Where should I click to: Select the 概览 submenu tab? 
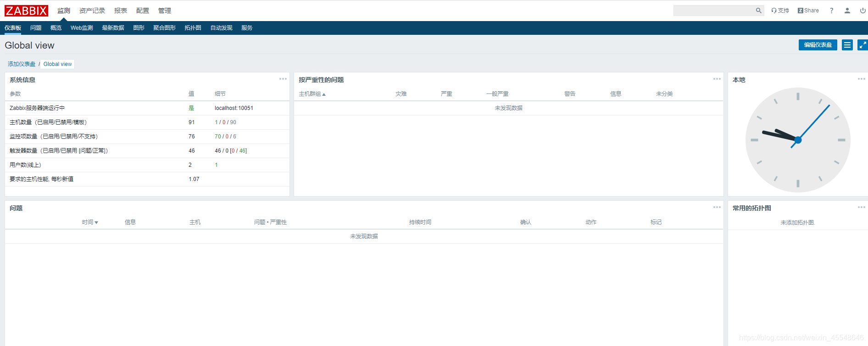(x=56, y=28)
